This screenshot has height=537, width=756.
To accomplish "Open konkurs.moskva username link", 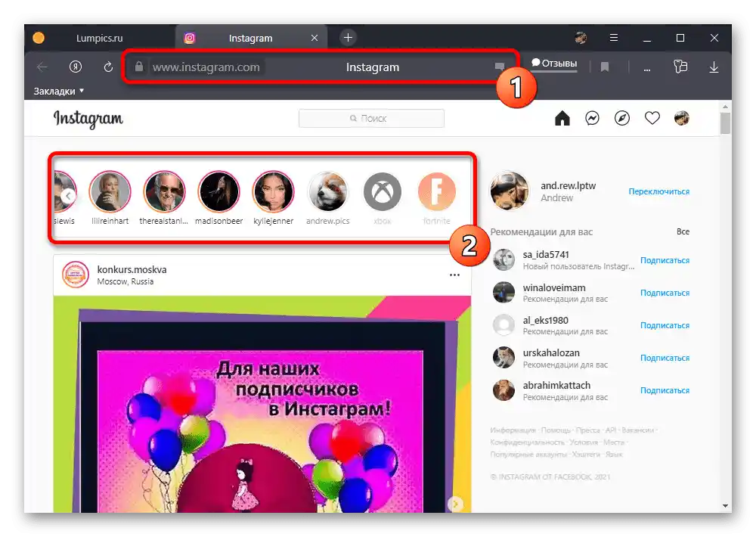I will pos(132,269).
